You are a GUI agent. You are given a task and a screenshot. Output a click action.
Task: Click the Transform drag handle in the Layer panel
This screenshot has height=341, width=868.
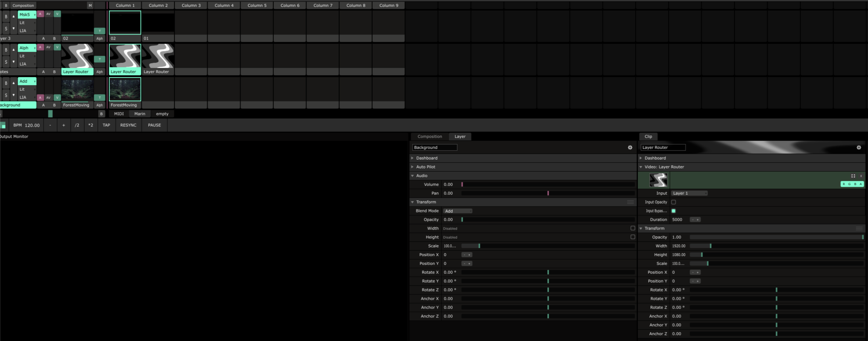(630, 202)
